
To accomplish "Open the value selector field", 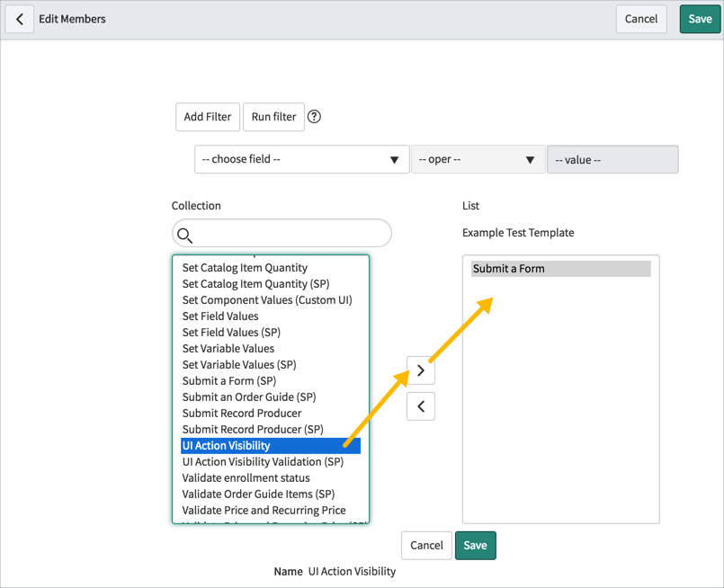I will coord(612,159).
